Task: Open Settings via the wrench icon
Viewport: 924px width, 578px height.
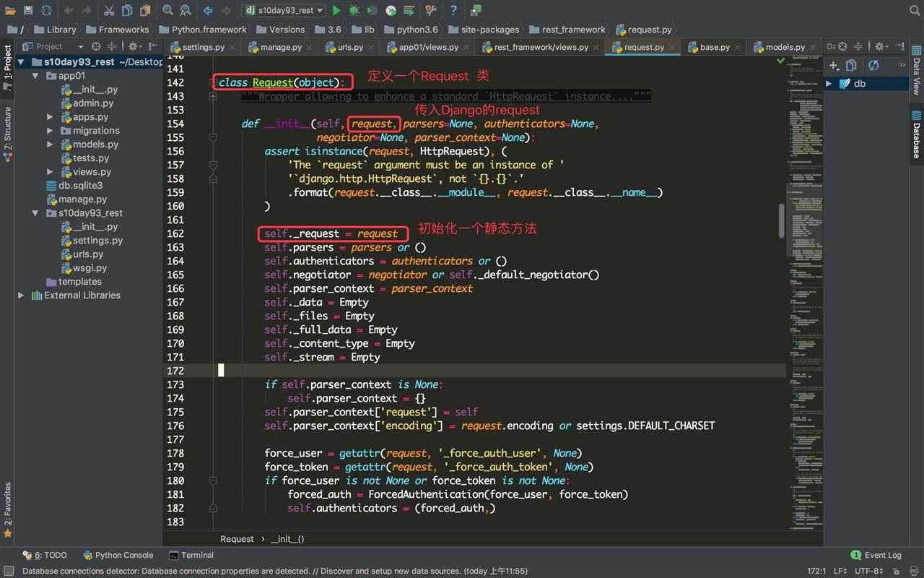Action: (x=431, y=10)
